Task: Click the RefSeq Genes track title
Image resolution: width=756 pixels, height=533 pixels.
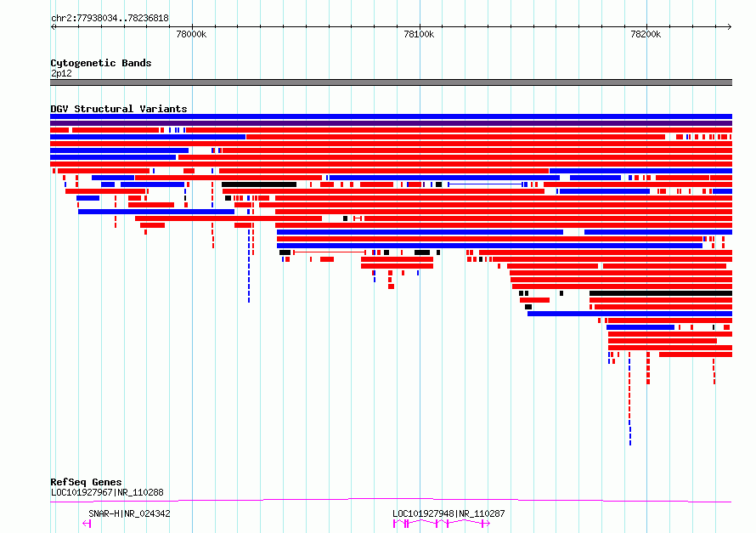Action: click(x=86, y=482)
